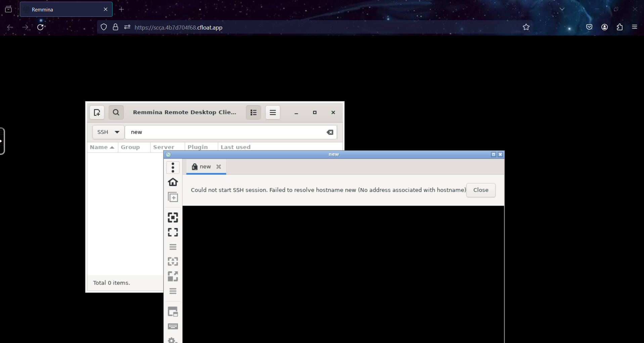Click the SSH error message text
644x343 pixels.
click(328, 190)
